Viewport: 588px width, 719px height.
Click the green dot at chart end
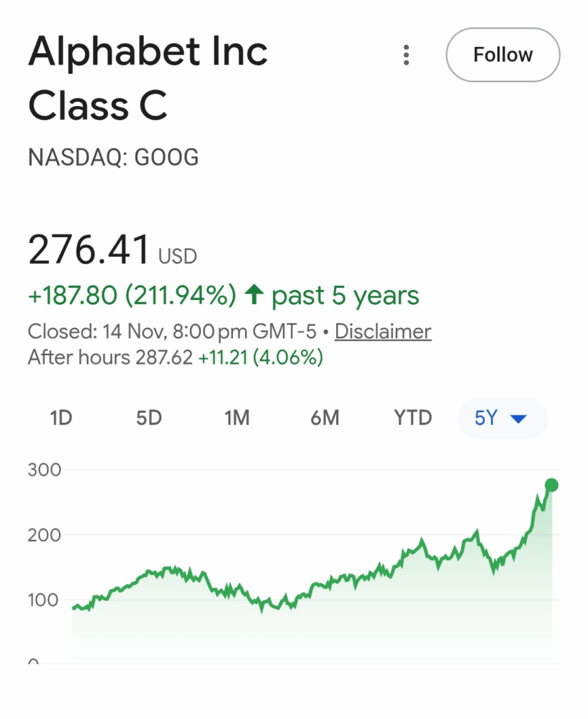tap(552, 485)
